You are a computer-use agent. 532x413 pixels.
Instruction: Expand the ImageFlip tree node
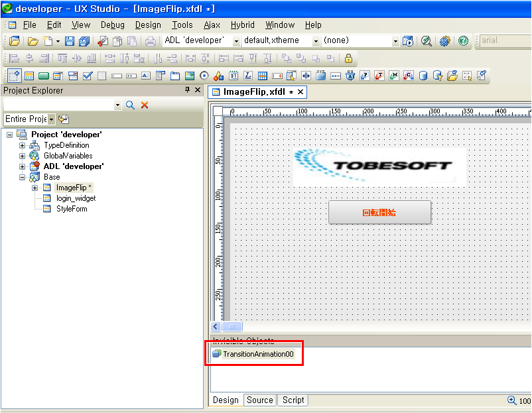34,188
